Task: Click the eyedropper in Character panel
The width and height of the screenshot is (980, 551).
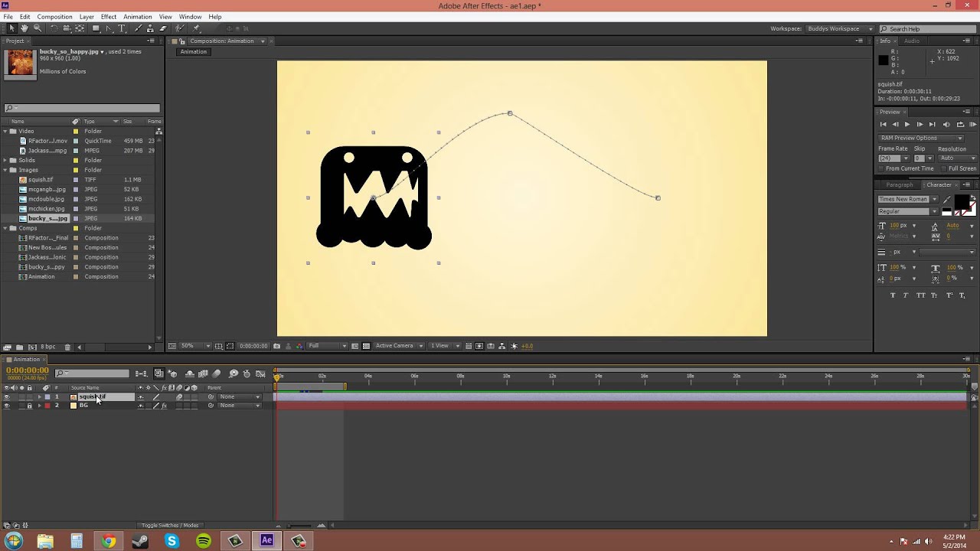Action: 946,200
